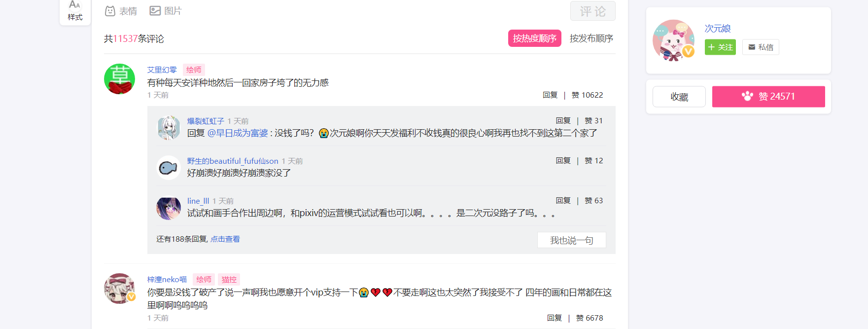
Task: Open the 样式 text style icon
Action: point(75,11)
